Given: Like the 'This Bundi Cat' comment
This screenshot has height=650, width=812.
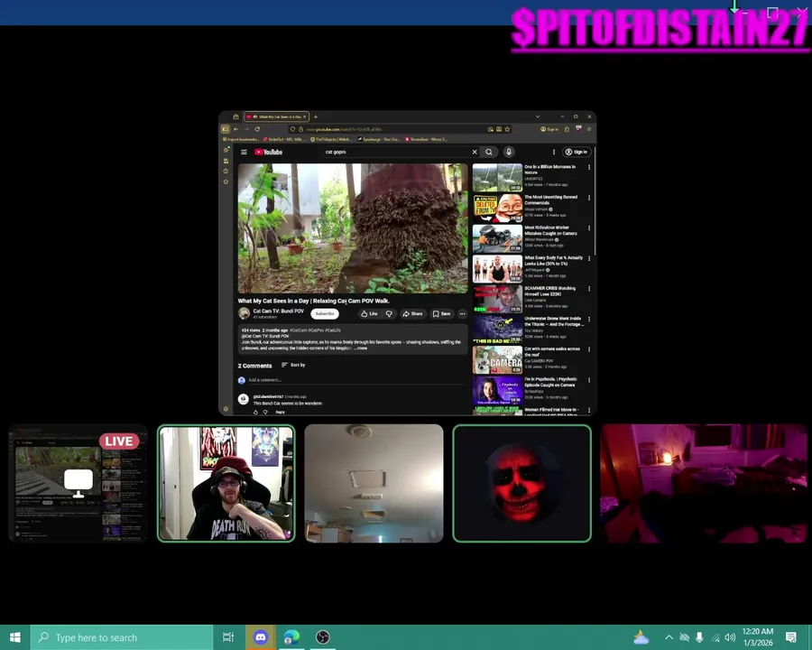Looking at the screenshot, I should (255, 412).
